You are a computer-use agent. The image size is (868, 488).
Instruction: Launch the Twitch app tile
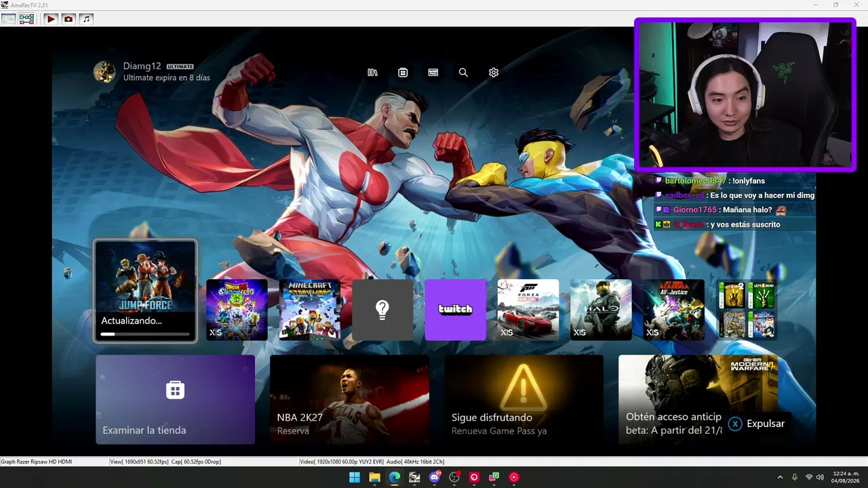(456, 310)
